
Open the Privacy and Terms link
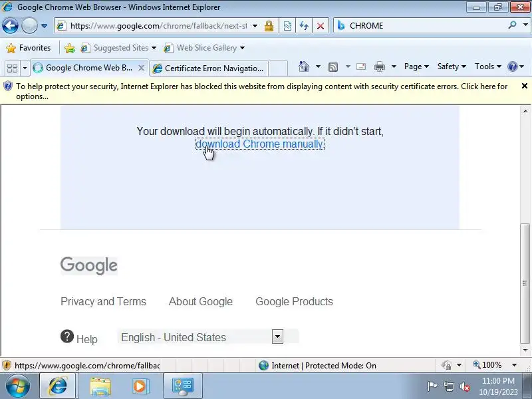point(104,302)
